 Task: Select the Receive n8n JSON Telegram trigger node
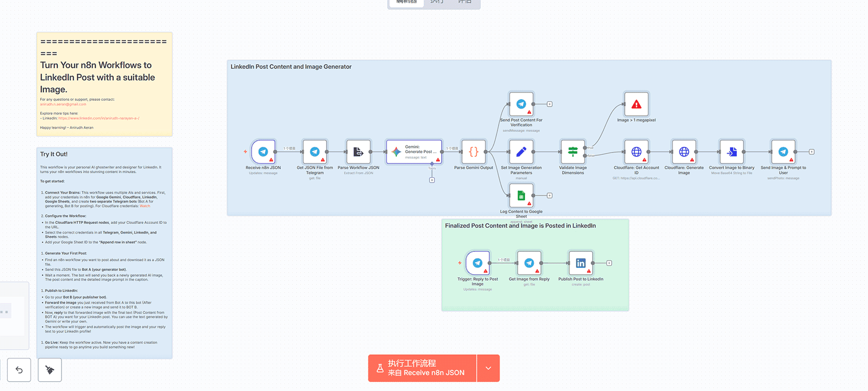pos(263,152)
